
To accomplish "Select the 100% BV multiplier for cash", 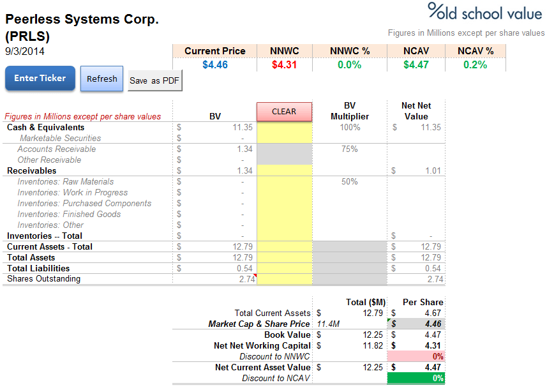I will 350,128.
